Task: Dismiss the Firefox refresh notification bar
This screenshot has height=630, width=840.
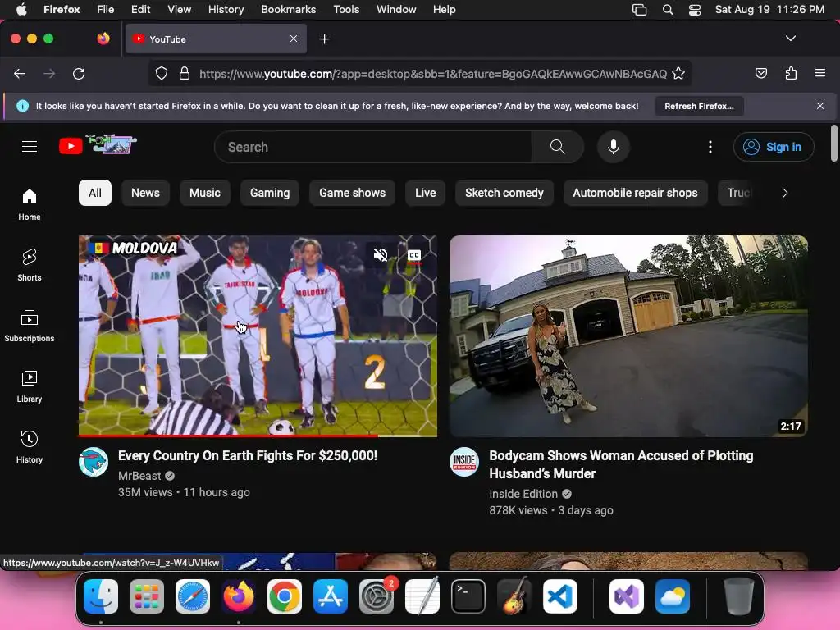Action: pyautogui.click(x=820, y=106)
